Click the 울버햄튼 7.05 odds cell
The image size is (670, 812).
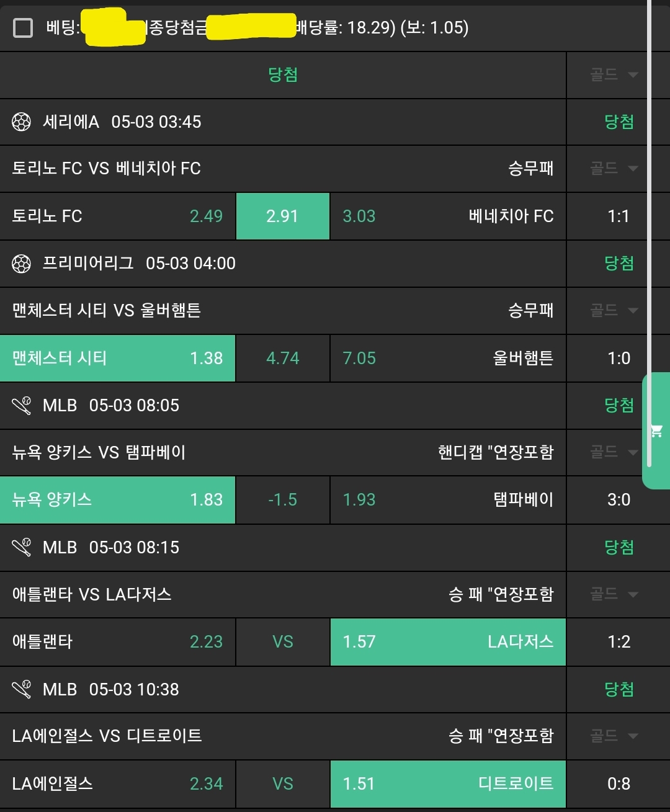(x=448, y=358)
